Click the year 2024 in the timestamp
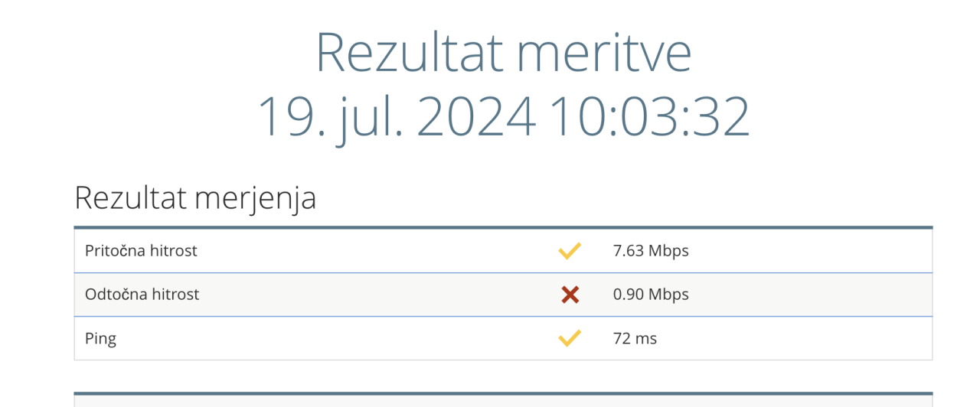 (x=476, y=116)
